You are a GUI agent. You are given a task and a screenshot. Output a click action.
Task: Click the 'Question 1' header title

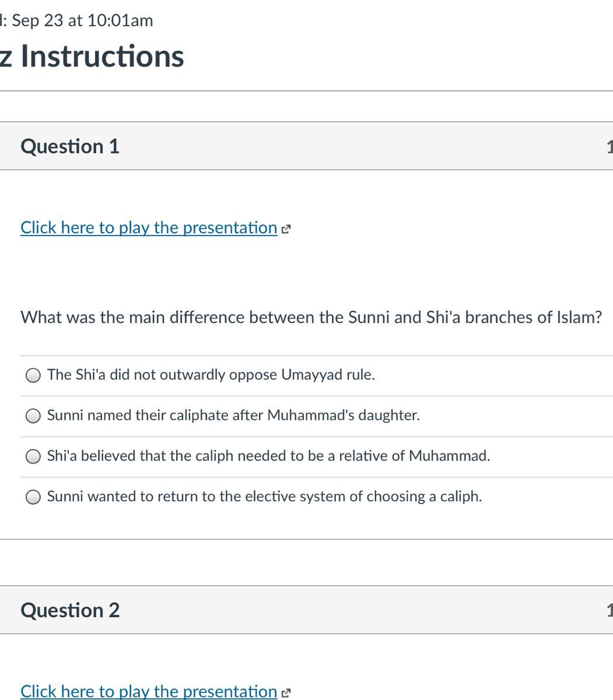[70, 146]
